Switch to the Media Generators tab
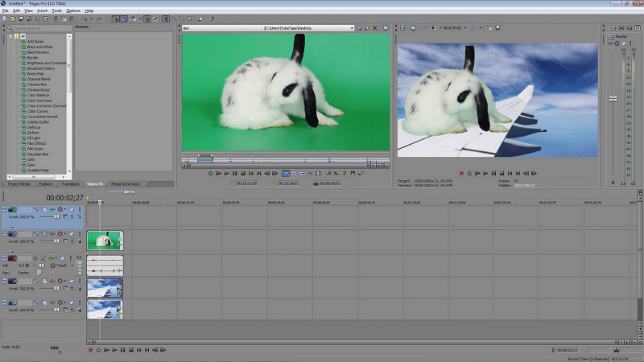This screenshot has height=362, width=644. (126, 184)
